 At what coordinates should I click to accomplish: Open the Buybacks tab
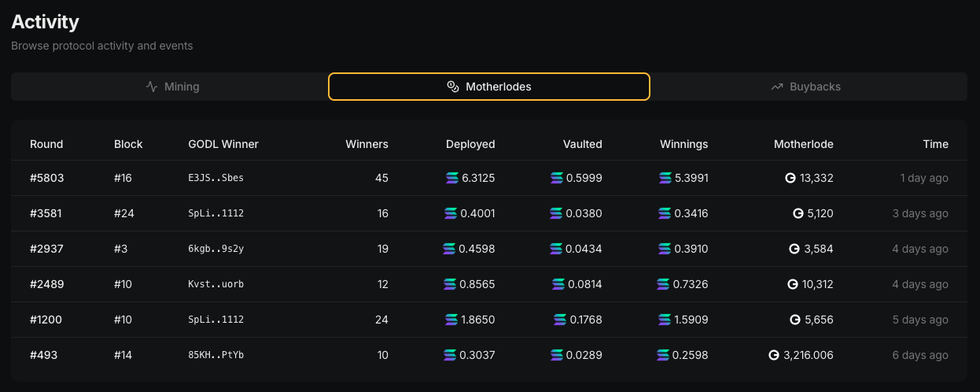806,87
